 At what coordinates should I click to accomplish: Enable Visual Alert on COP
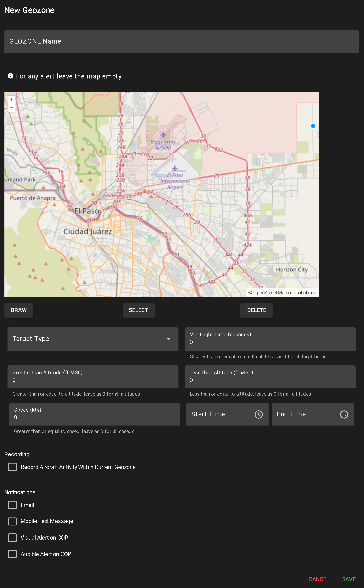point(12,537)
